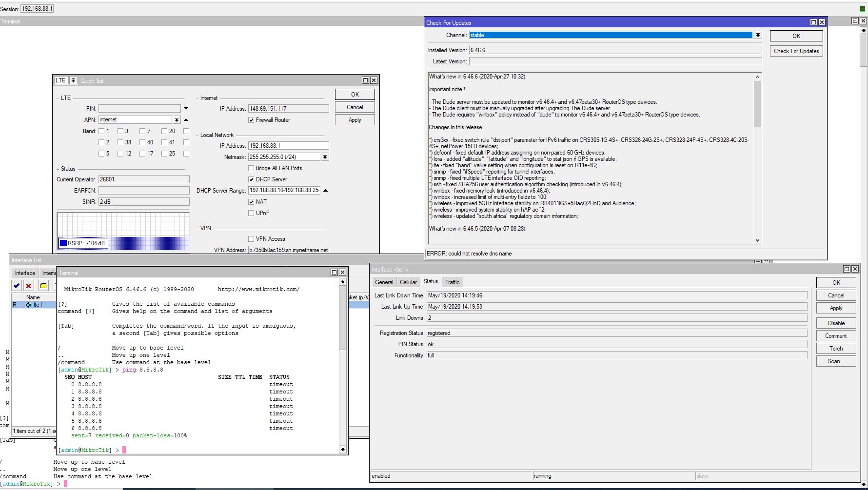Viewport: 868px width, 490px height.
Task: Collapse the DHCP Server Range field
Action: point(326,191)
